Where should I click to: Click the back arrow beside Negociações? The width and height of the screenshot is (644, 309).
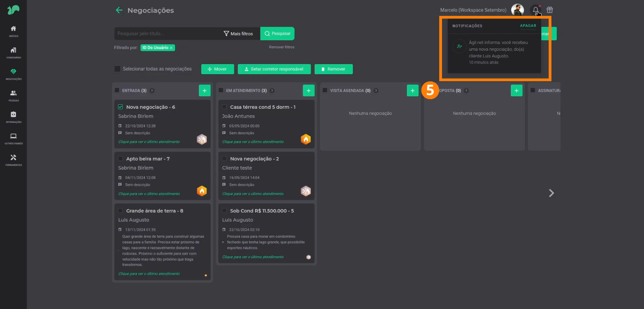click(x=119, y=10)
